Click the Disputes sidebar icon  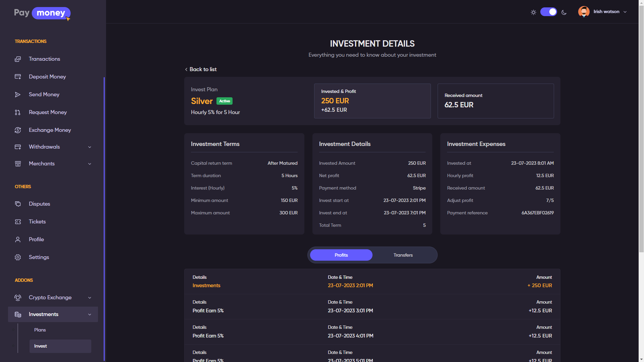pyautogui.click(x=18, y=204)
